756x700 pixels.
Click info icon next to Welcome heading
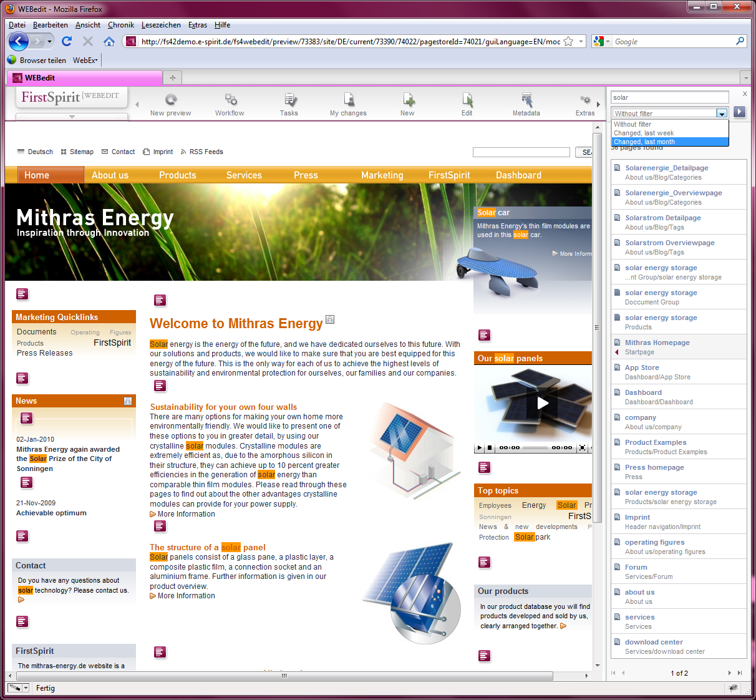(x=330, y=319)
